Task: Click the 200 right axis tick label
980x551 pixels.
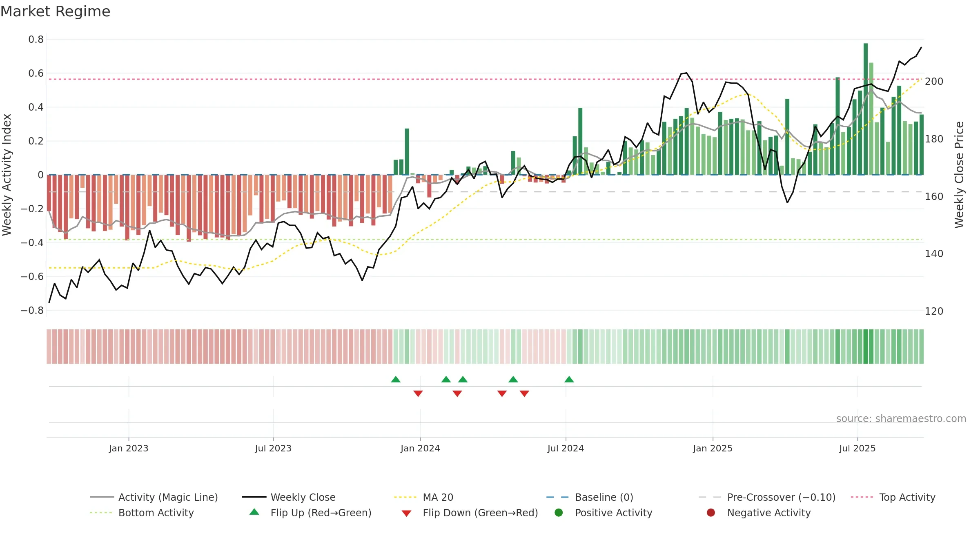Action: [x=934, y=82]
